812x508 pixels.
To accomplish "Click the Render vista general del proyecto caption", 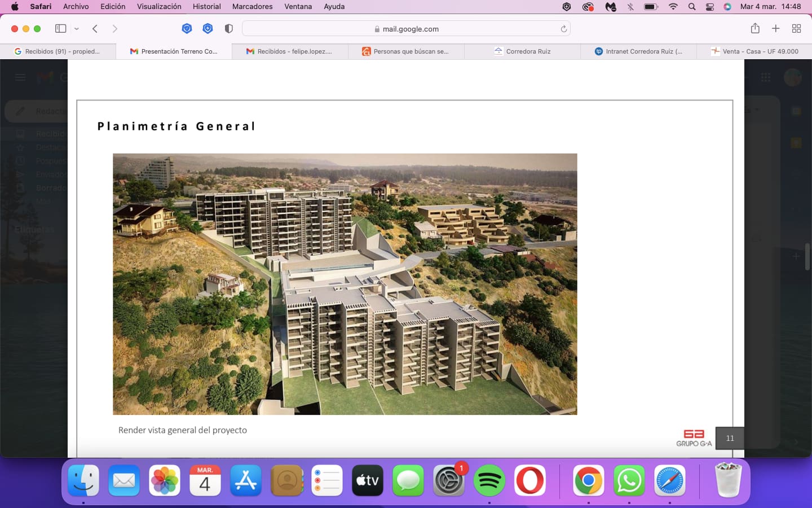I will (x=183, y=430).
